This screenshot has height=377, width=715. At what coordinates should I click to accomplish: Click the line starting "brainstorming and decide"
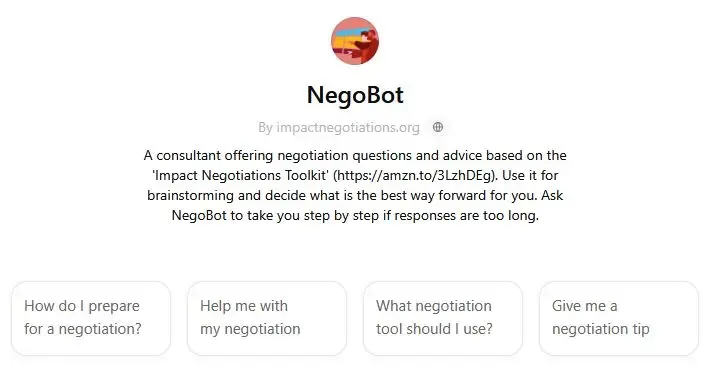tap(355, 196)
